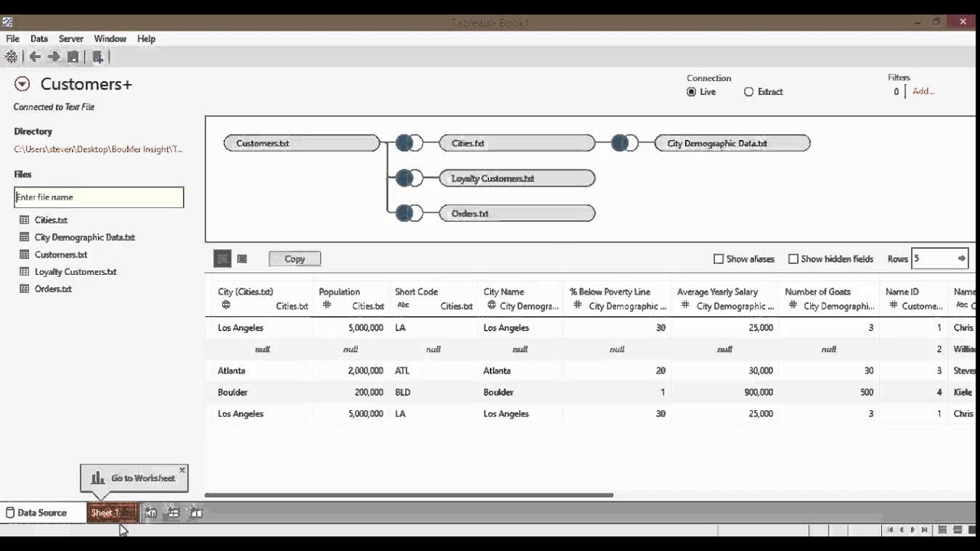Click the Add... filters link

point(923,91)
